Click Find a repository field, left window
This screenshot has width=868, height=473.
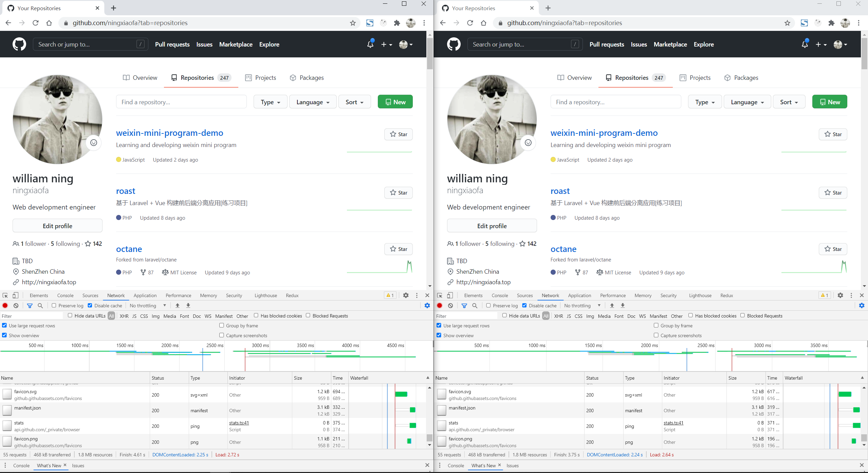[181, 102]
